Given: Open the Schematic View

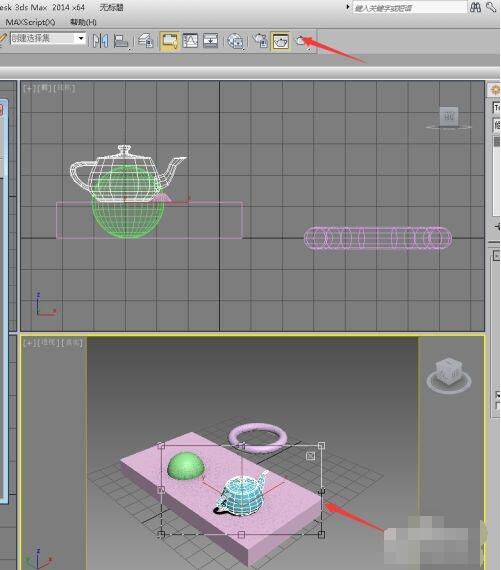Looking at the screenshot, I should [x=211, y=41].
